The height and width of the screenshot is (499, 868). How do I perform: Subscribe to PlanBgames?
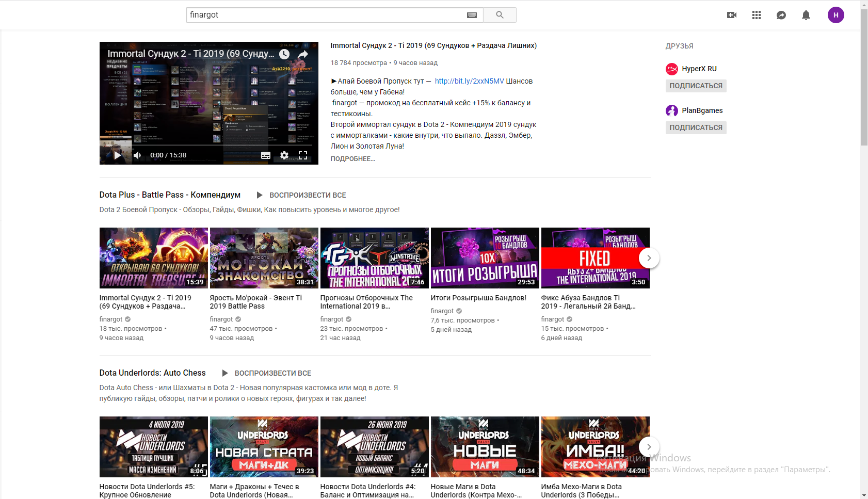point(696,127)
